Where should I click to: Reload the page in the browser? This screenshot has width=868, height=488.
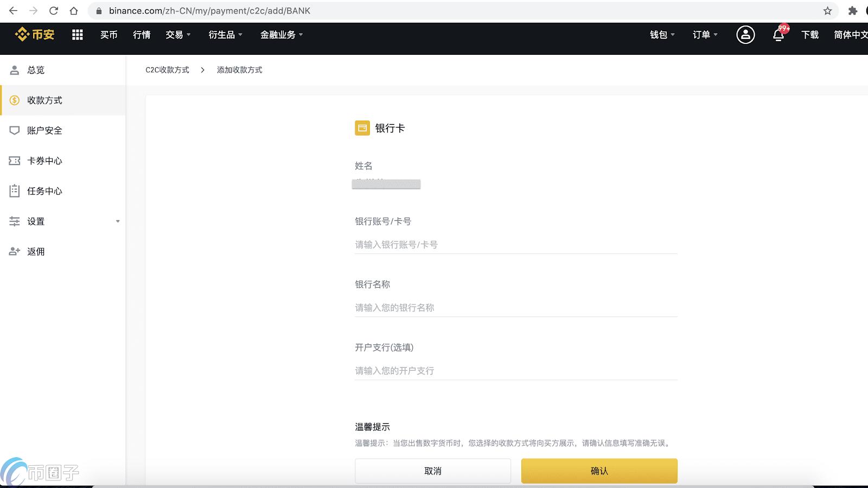pyautogui.click(x=53, y=11)
